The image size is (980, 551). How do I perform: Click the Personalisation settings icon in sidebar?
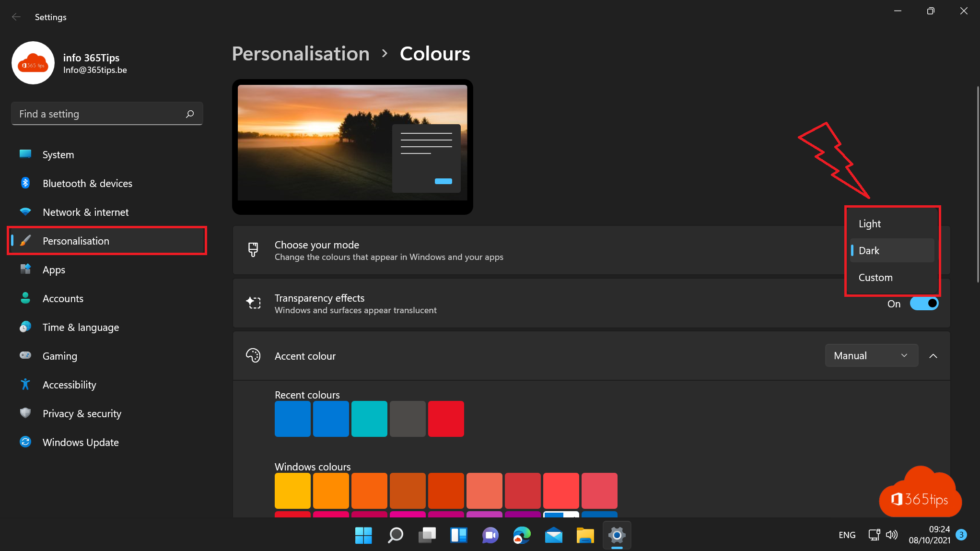coord(24,240)
